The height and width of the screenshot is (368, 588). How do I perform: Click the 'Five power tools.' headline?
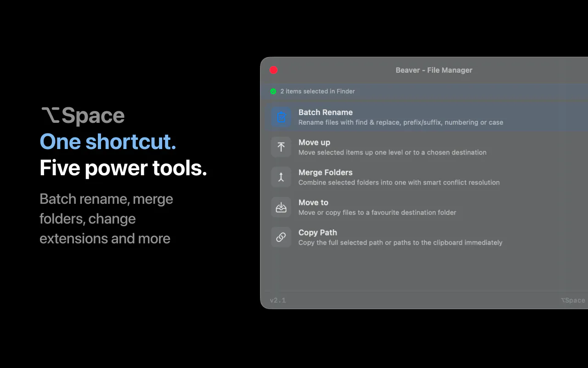click(123, 168)
